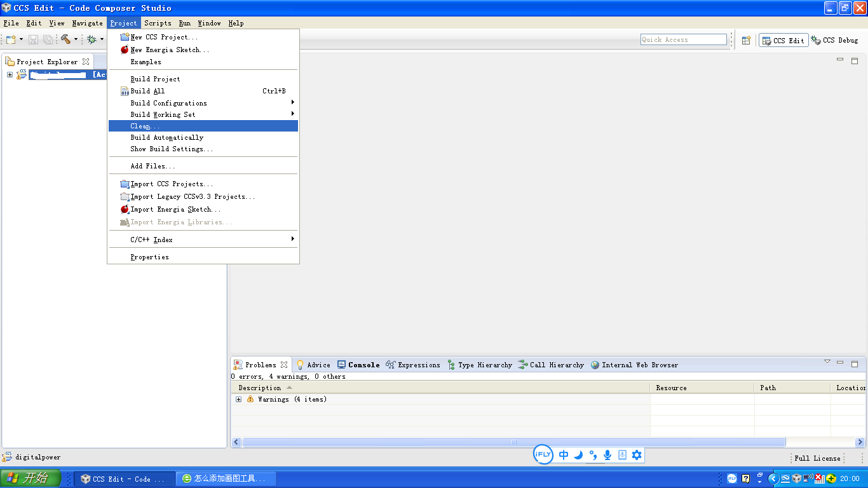Click the iFLY soft keyboard icon
Viewport: 868px width, 488px height.
point(623,455)
